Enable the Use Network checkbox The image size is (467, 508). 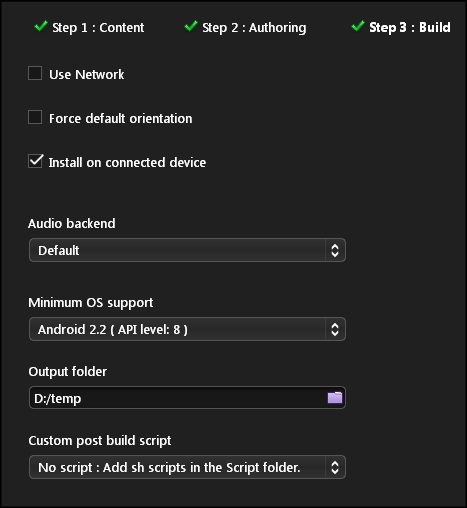click(x=35, y=73)
